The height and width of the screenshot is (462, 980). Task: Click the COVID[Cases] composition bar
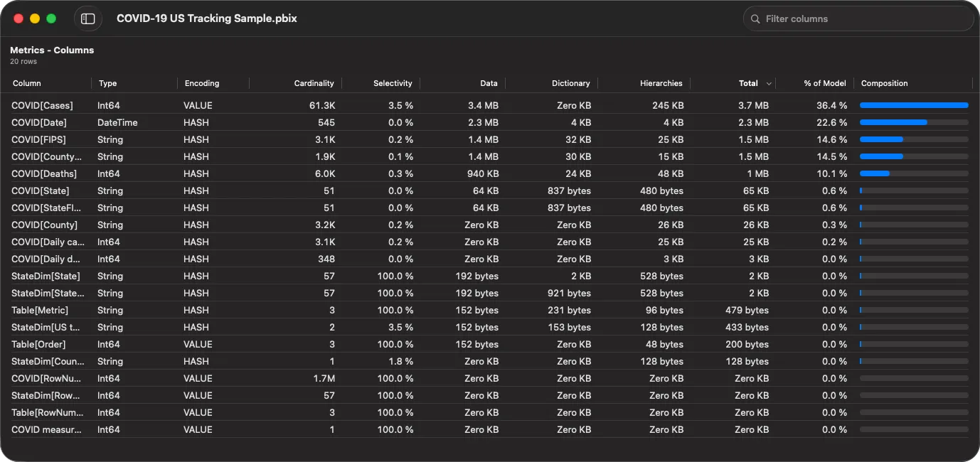(x=914, y=105)
